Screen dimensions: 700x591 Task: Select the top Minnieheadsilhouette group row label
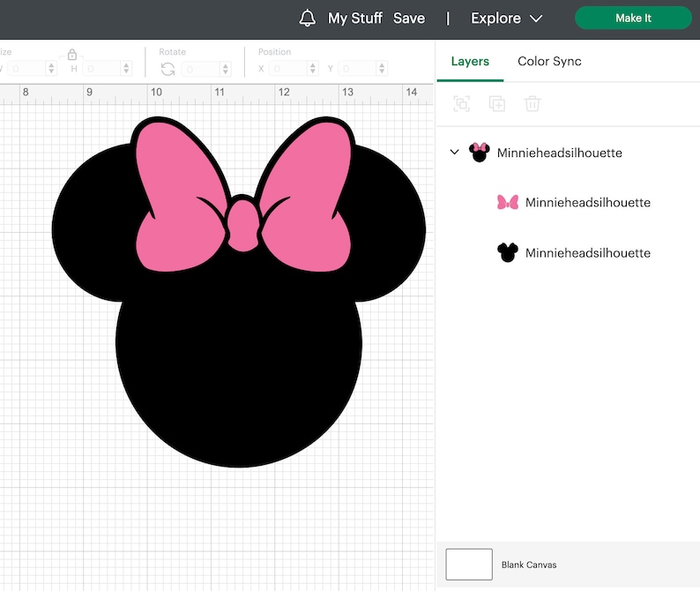[559, 153]
